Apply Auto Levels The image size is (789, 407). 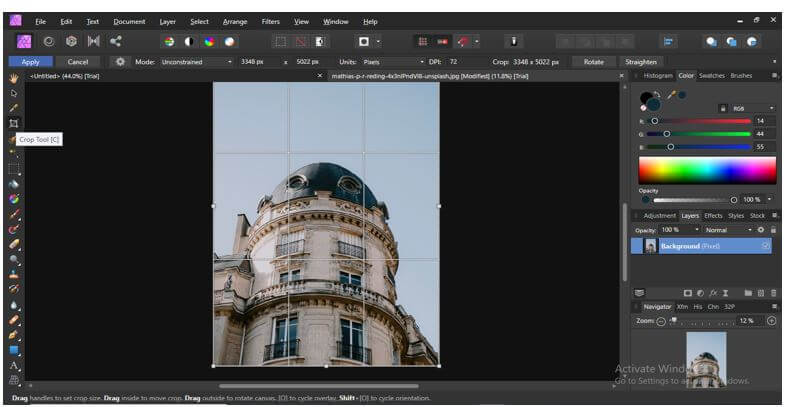(x=170, y=42)
